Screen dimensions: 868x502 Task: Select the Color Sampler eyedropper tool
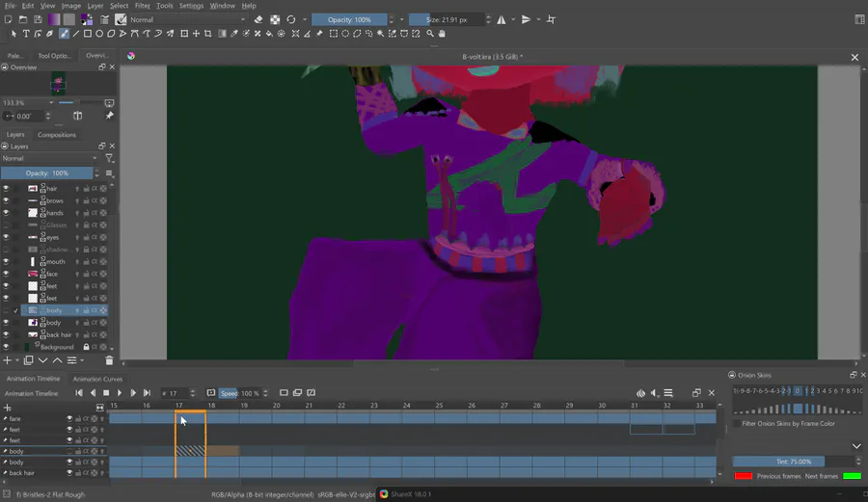pos(234,34)
